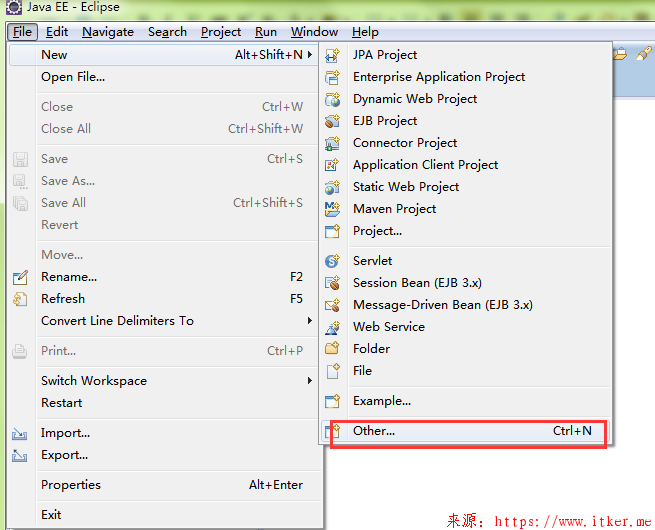Choose Project... entry in New submenu
This screenshot has width=655, height=530.
466,231
